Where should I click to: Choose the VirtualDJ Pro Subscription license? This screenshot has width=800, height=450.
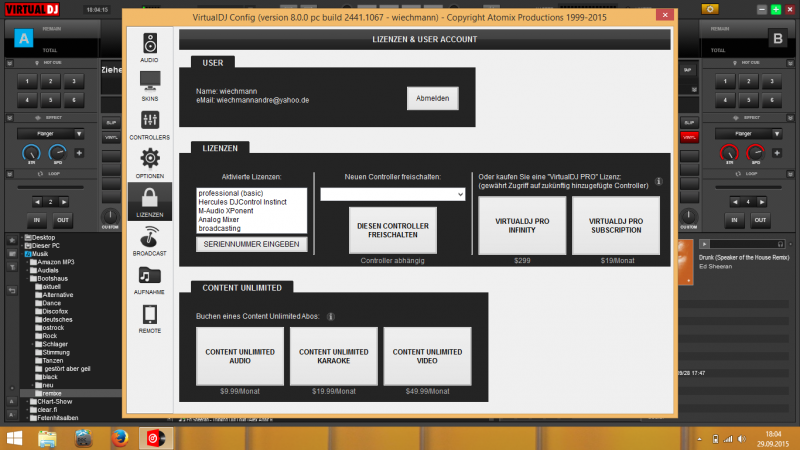[x=616, y=226]
